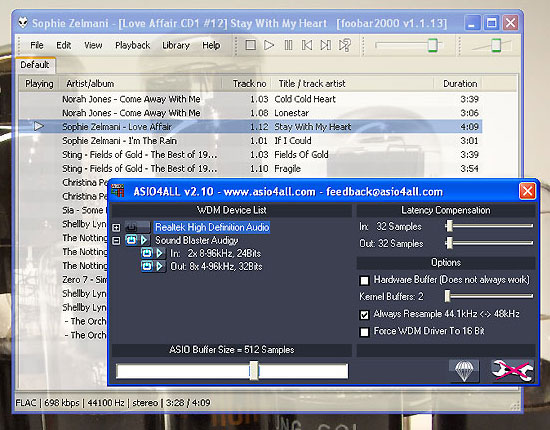Open the View menu
This screenshot has width=550, height=430.
click(93, 45)
